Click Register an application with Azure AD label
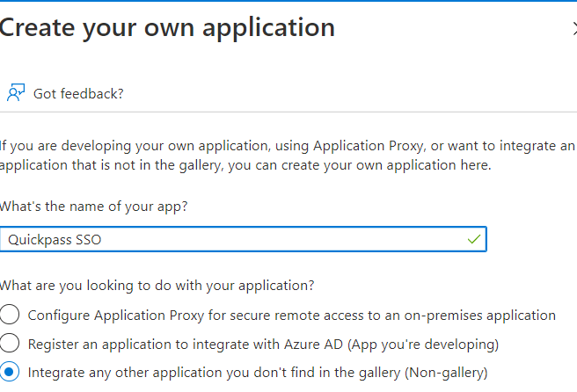Image resolution: width=577 pixels, height=392 pixels. [x=264, y=345]
